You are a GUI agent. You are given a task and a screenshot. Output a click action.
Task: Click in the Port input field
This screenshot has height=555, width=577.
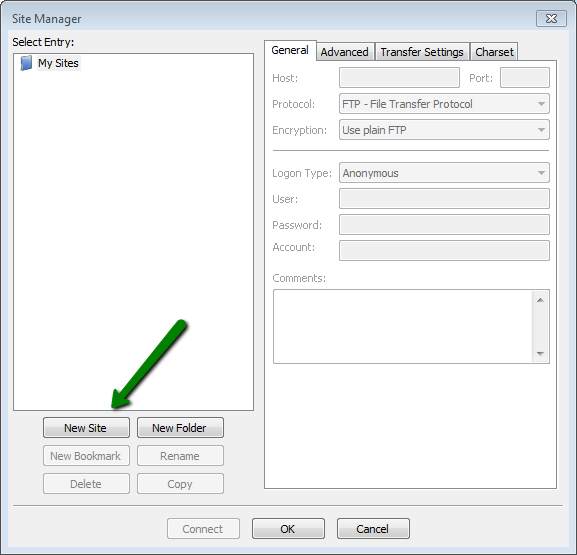point(525,78)
